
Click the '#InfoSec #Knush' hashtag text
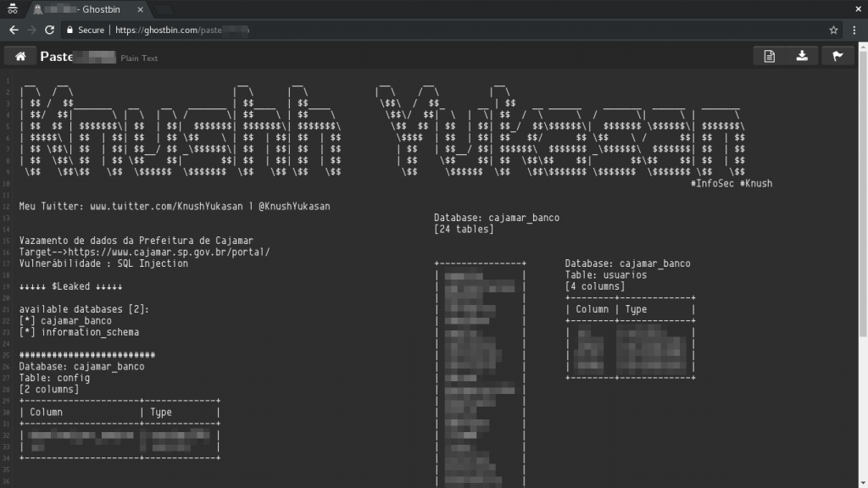732,184
